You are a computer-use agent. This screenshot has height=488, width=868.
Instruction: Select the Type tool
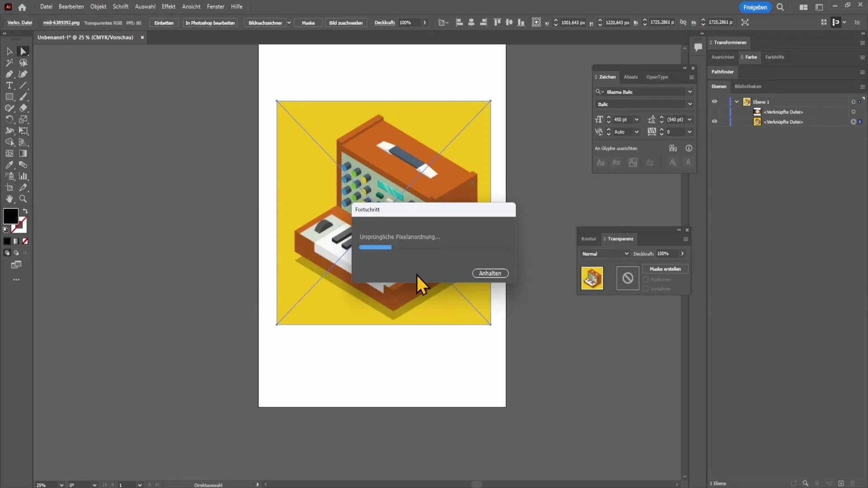[x=9, y=85]
